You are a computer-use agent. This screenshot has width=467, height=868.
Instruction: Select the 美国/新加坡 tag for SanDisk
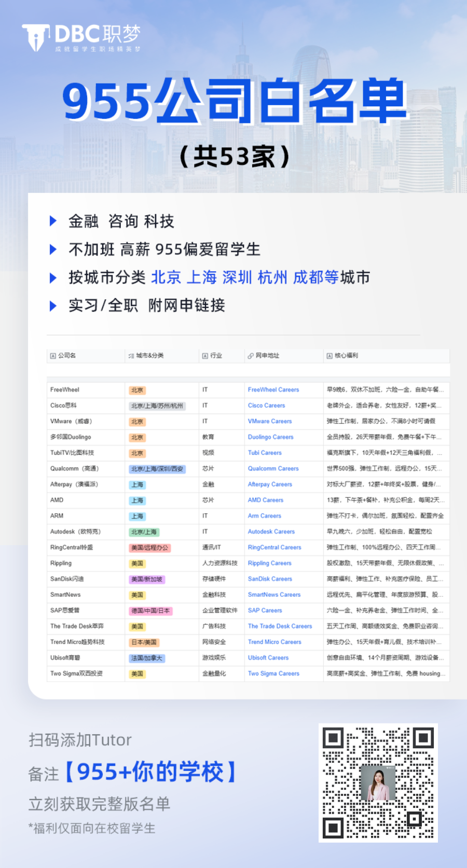[x=147, y=580]
